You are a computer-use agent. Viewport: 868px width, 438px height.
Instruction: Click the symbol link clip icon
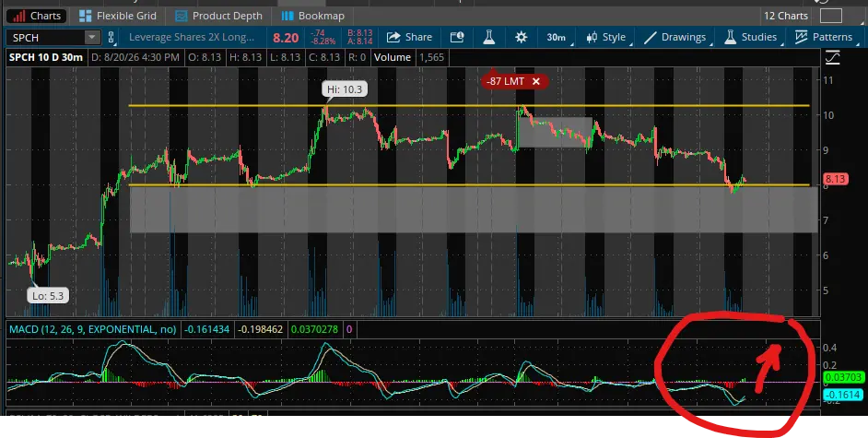tap(111, 38)
